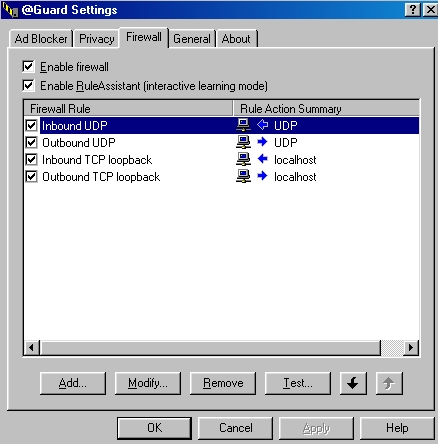Switch to the Ad Blocker tab

coord(41,39)
